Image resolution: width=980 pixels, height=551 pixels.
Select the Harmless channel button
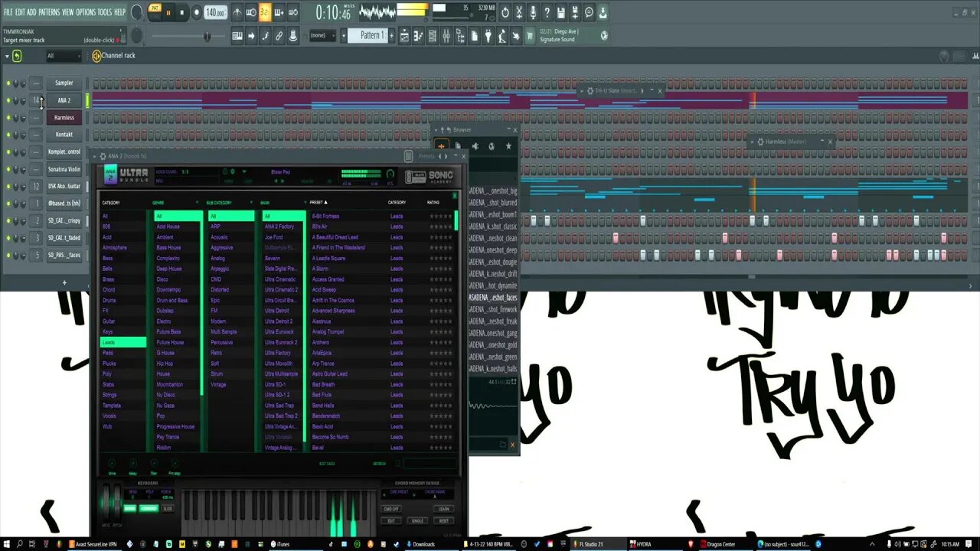[64, 118]
